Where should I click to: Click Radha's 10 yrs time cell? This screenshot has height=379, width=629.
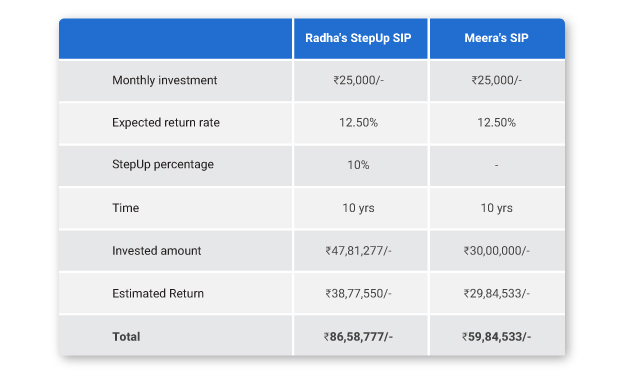358,208
